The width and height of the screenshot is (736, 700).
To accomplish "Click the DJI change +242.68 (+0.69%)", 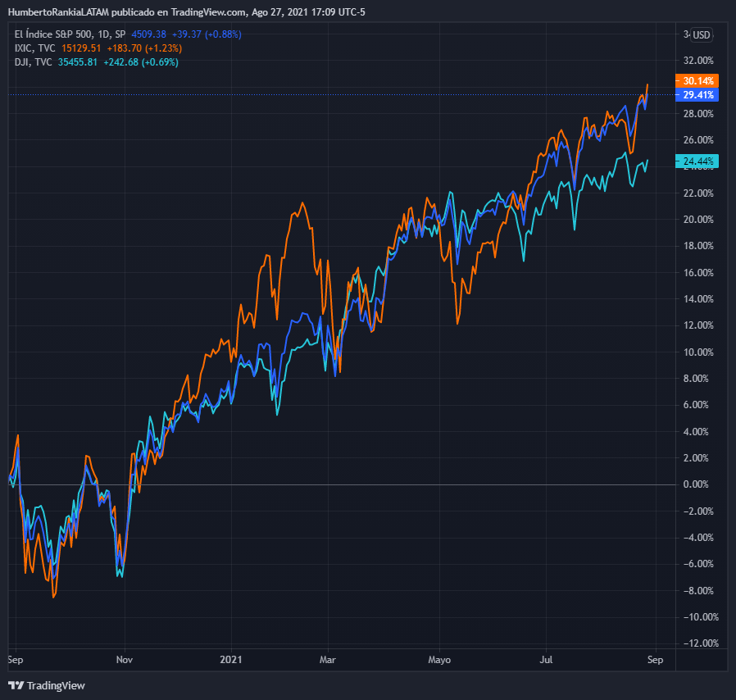I will click(141, 62).
